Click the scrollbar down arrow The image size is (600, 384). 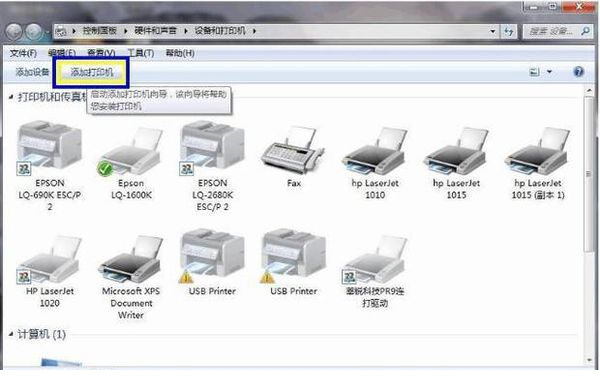click(589, 360)
